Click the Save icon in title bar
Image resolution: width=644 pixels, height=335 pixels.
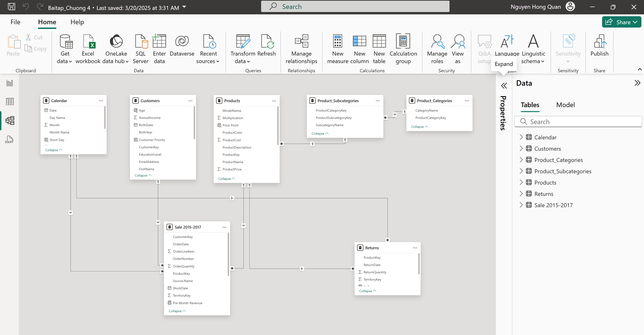[x=12, y=7]
